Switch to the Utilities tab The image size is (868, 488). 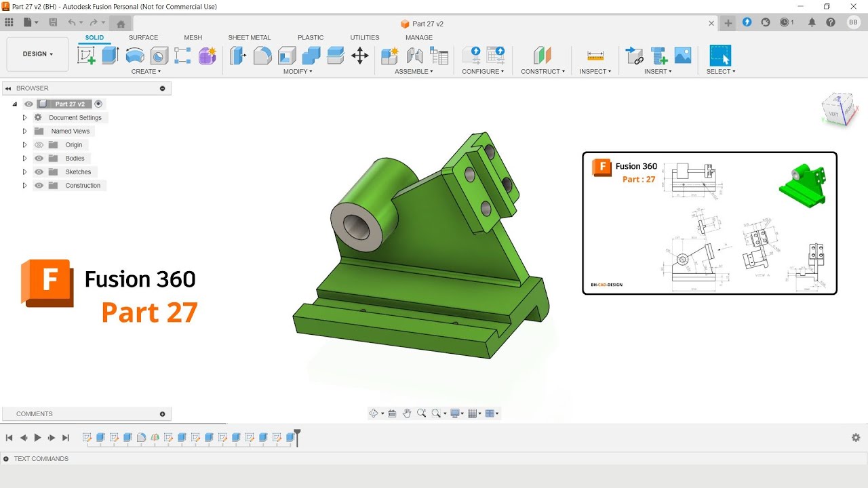pyautogui.click(x=365, y=38)
